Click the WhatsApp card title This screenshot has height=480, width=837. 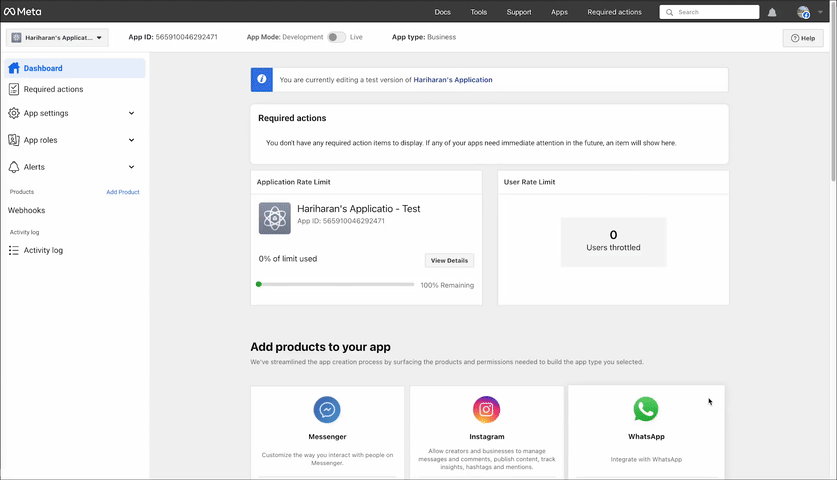(646, 437)
